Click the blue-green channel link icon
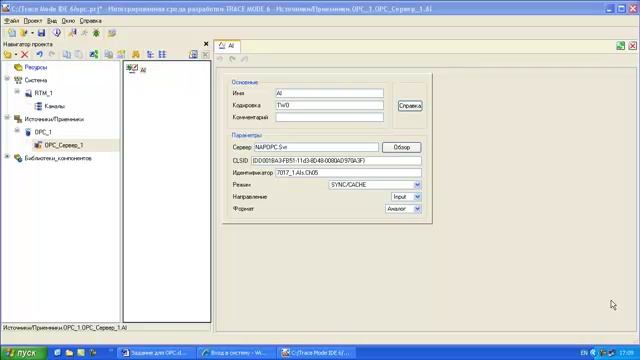The height and width of the screenshot is (360, 640). pyautogui.click(x=94, y=54)
